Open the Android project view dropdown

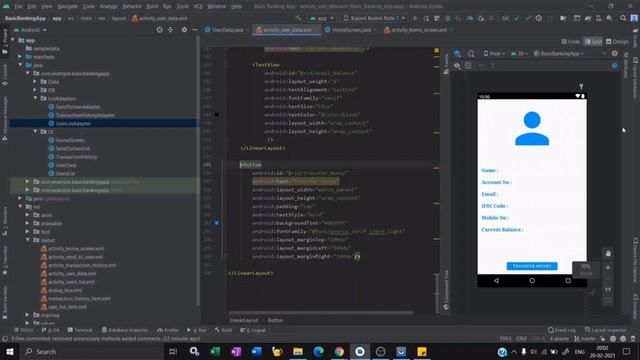coord(30,30)
